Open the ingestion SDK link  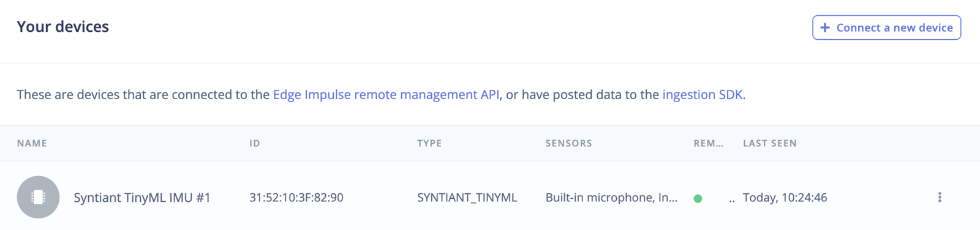click(x=703, y=95)
